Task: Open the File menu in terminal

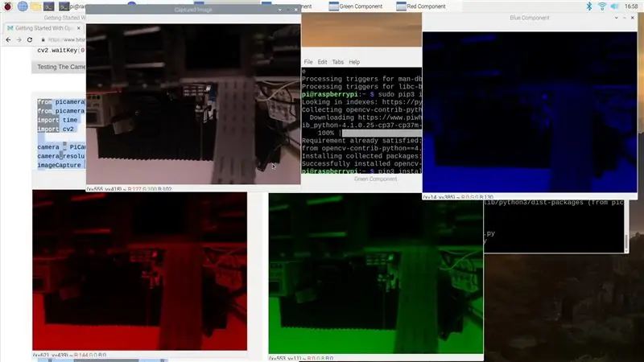Action: click(x=308, y=62)
